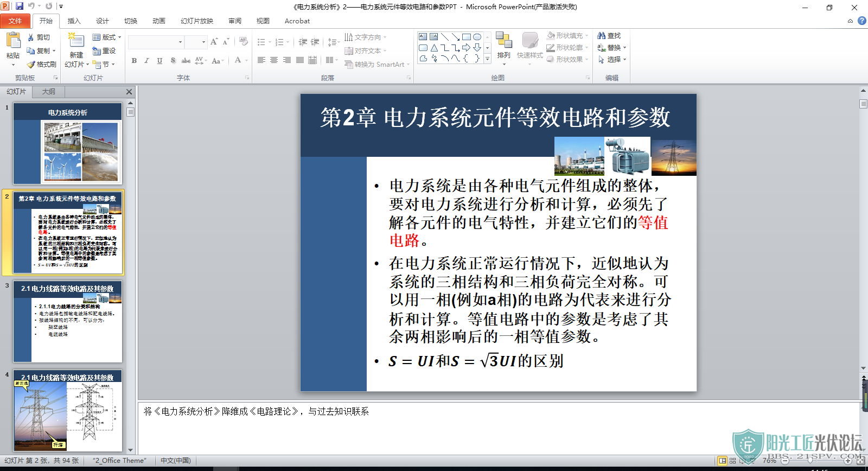Click Convert to SmartArt (转换为 SmartArt)
The width and height of the screenshot is (868, 471).
tap(377, 64)
